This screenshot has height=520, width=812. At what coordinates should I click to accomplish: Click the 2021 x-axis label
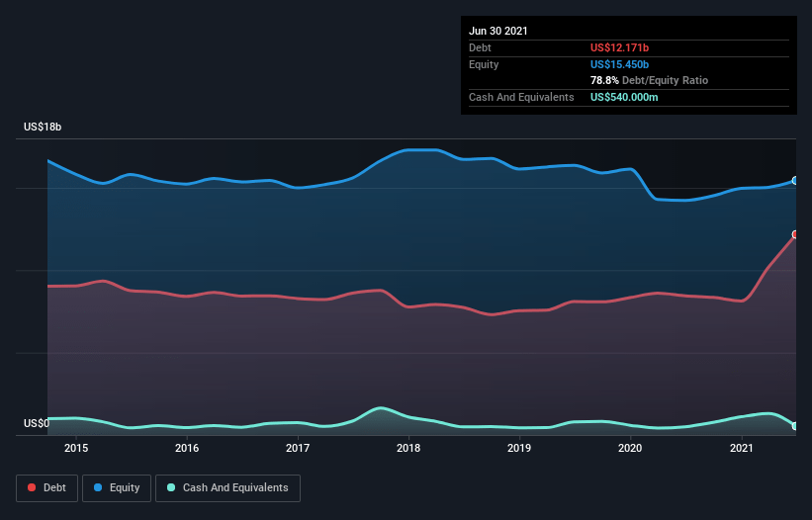[742, 449]
